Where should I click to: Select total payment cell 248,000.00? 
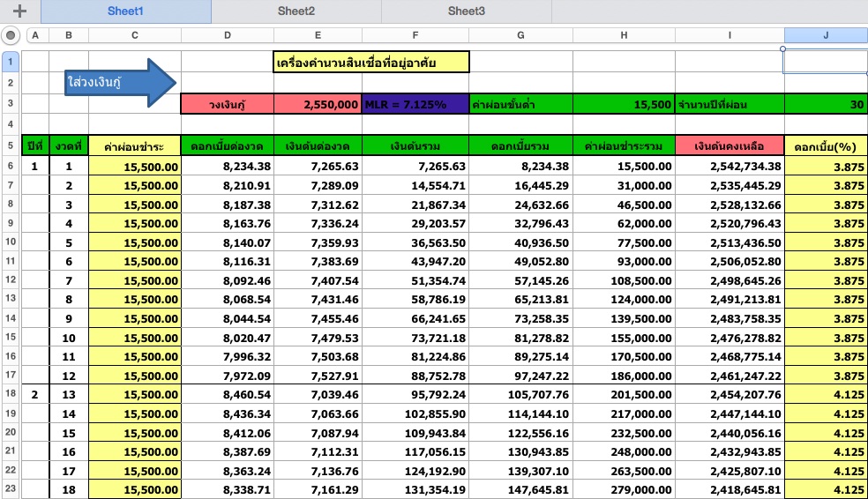click(x=624, y=451)
